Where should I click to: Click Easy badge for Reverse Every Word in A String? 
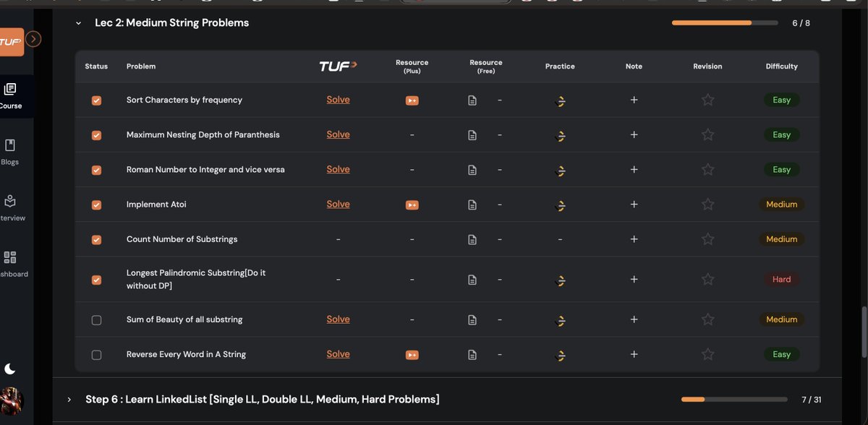(x=782, y=355)
